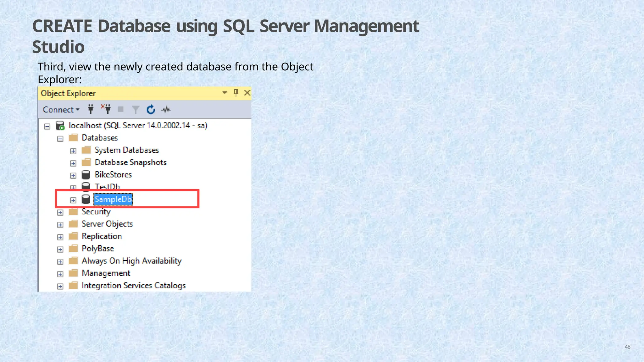
Task: Expand the SampleDb database node
Action: pos(73,200)
